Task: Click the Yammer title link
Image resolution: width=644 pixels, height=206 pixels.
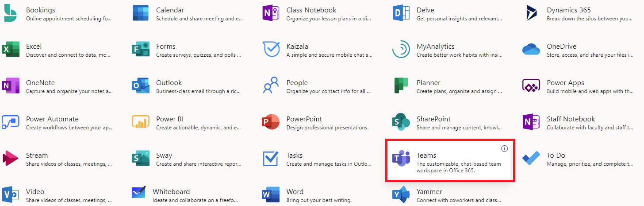Action: point(429,191)
